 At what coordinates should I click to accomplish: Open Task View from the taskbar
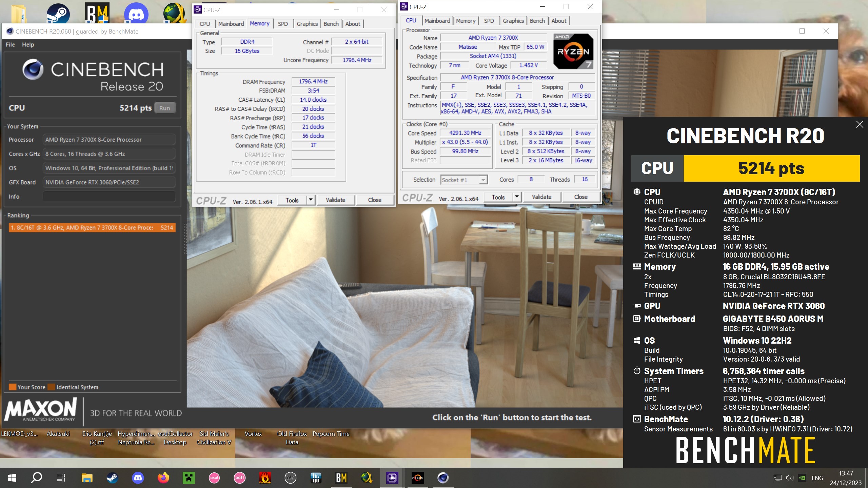pyautogui.click(x=61, y=478)
